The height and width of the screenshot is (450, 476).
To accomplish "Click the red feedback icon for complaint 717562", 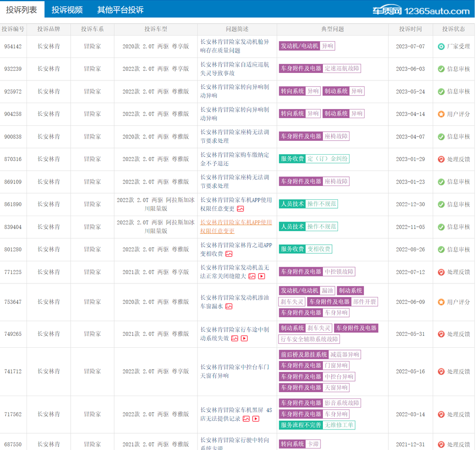I will 441,414.
